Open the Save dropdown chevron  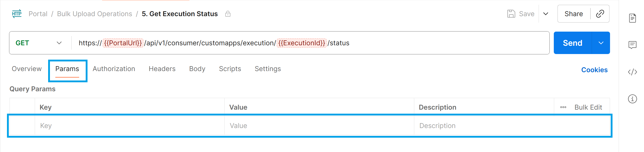[546, 14]
